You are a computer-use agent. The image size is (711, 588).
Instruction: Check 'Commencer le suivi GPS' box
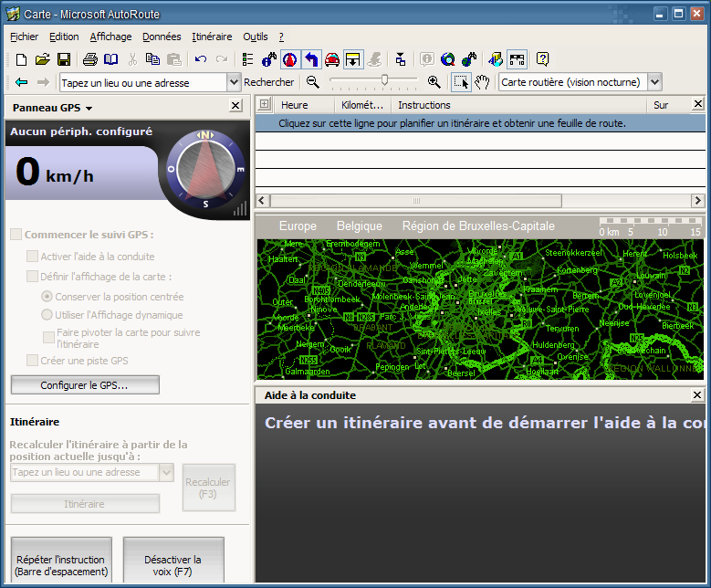(16, 235)
